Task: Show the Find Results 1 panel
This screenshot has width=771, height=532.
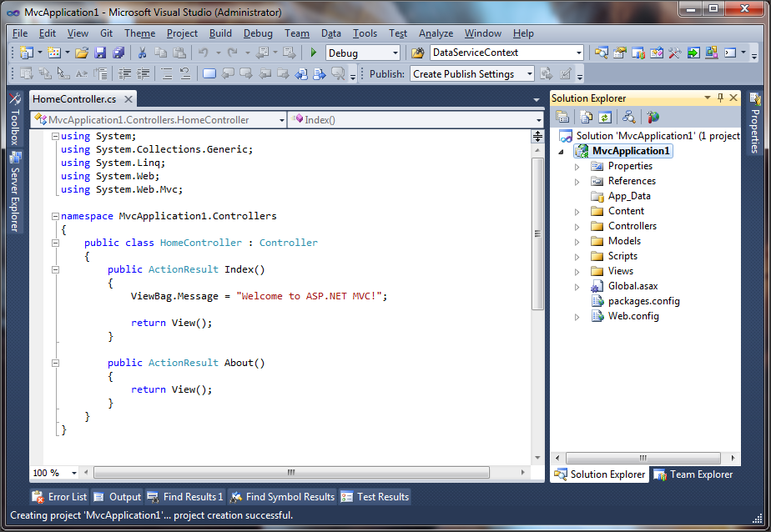Action: click(185, 497)
